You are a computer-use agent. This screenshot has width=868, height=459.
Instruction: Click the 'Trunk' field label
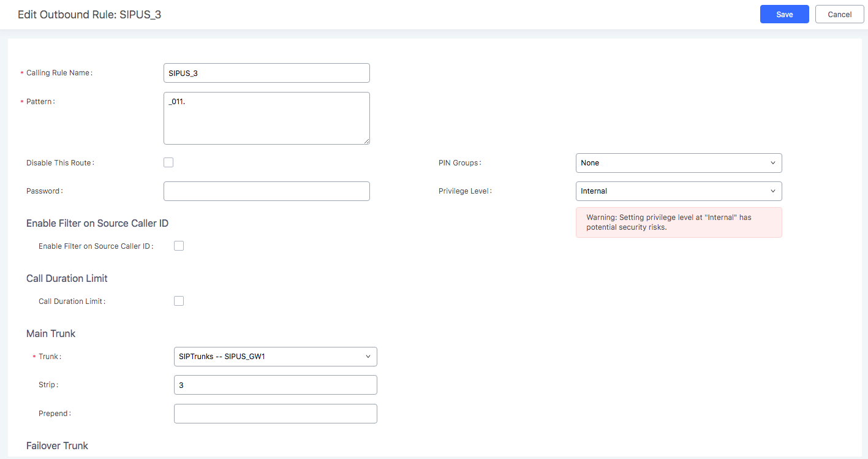[50, 357]
